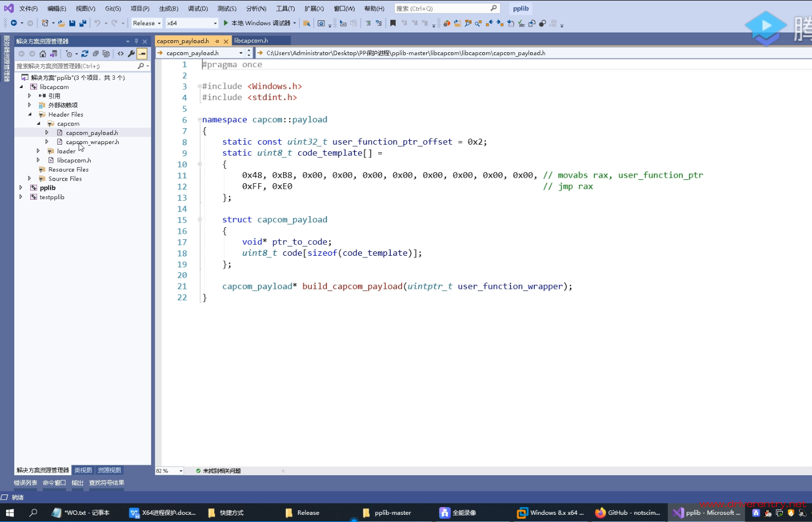Switch to the libcapcom.h tab

pos(251,41)
